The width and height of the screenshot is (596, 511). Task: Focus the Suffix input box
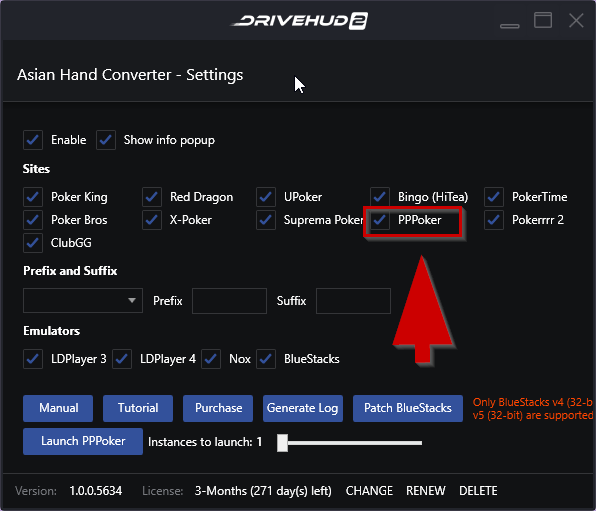[x=353, y=301]
